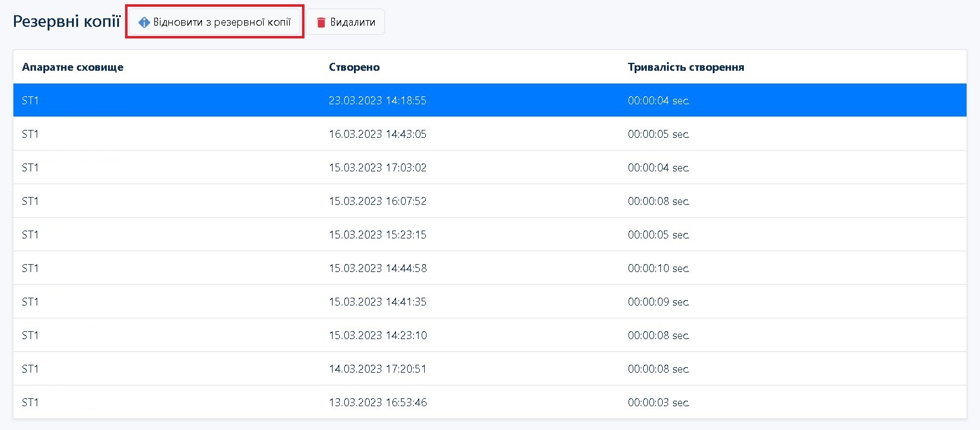Choose the backup dated 14.03.2023 17:20:51
The image size is (980, 430).
coord(377,369)
